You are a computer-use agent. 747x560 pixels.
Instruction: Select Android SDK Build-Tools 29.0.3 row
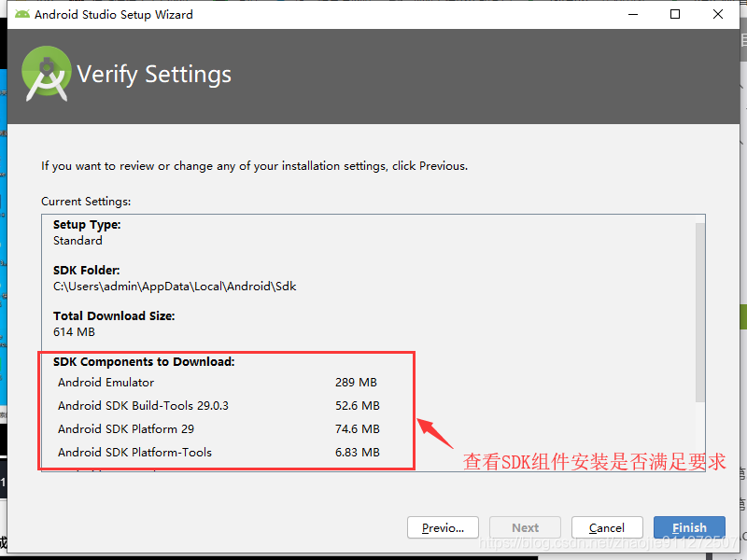[218, 406]
